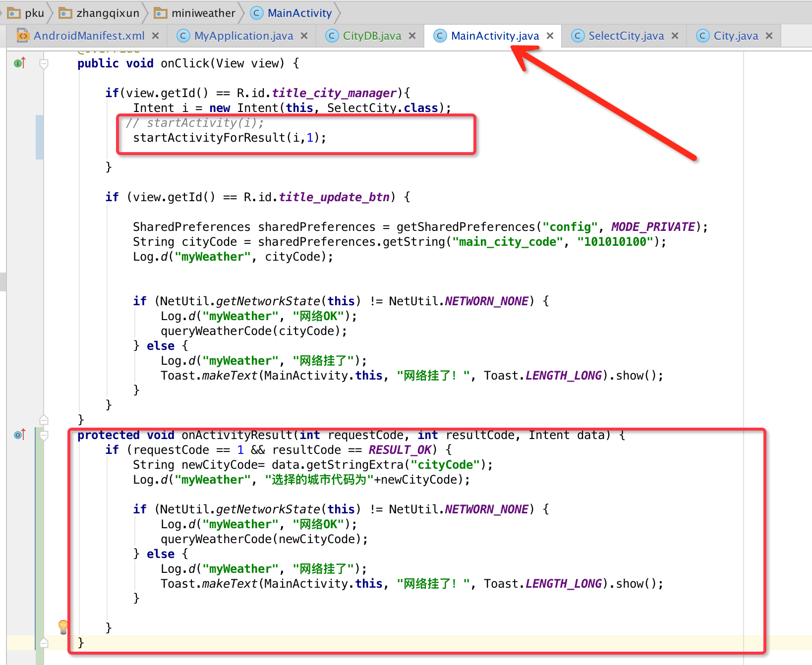Open the yellow lightbulb intention actions
Screen dimensions: 812x665
pyautogui.click(x=63, y=626)
